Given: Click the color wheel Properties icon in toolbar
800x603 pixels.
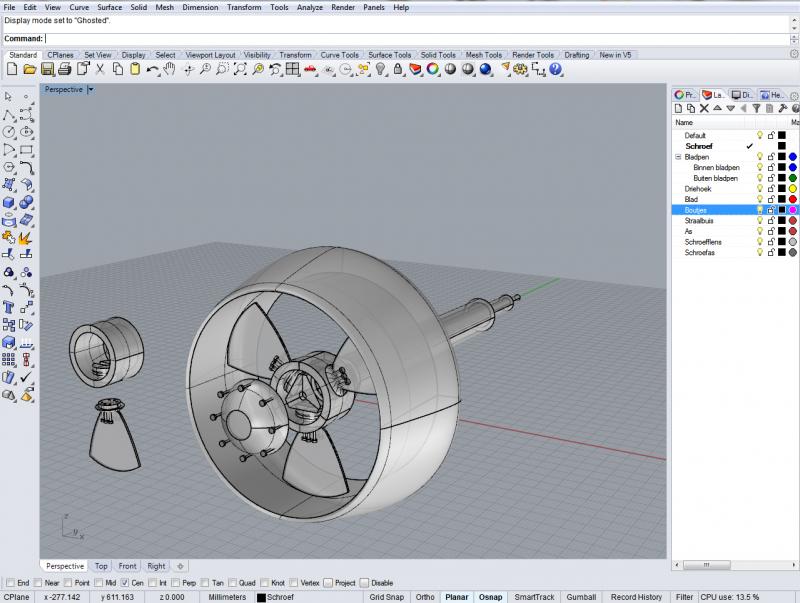Looking at the screenshot, I should (433, 69).
